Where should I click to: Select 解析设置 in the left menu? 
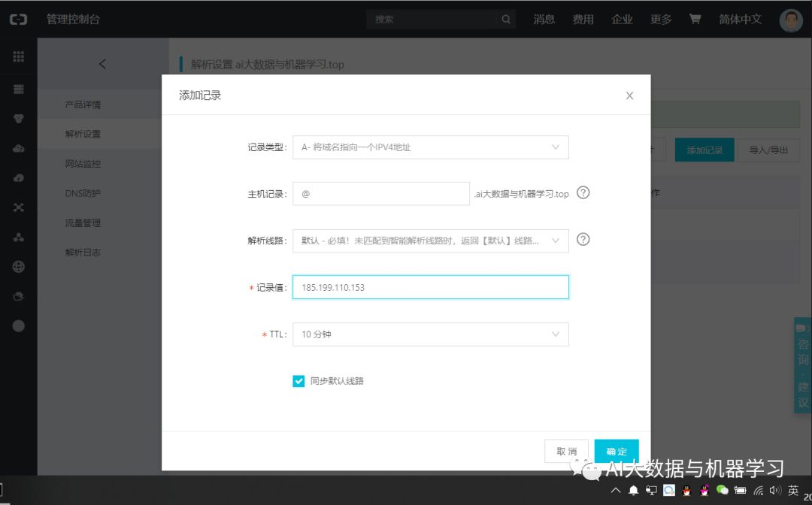83,134
